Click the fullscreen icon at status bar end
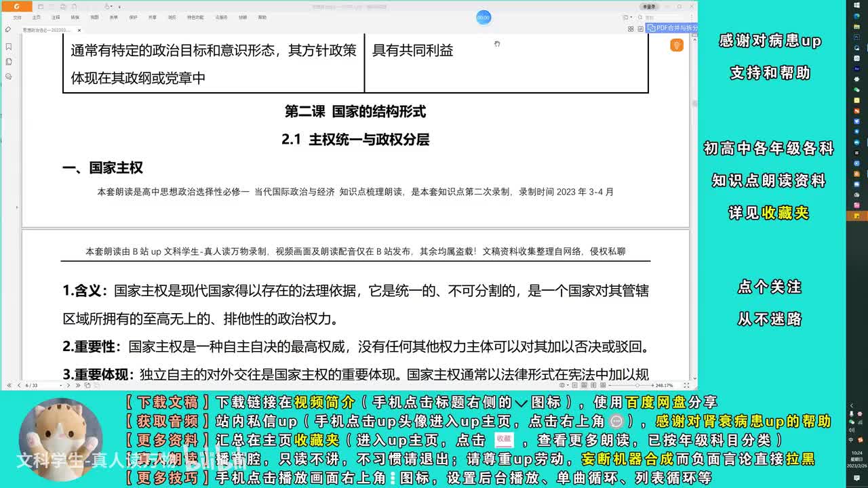The height and width of the screenshot is (488, 868). [686, 385]
